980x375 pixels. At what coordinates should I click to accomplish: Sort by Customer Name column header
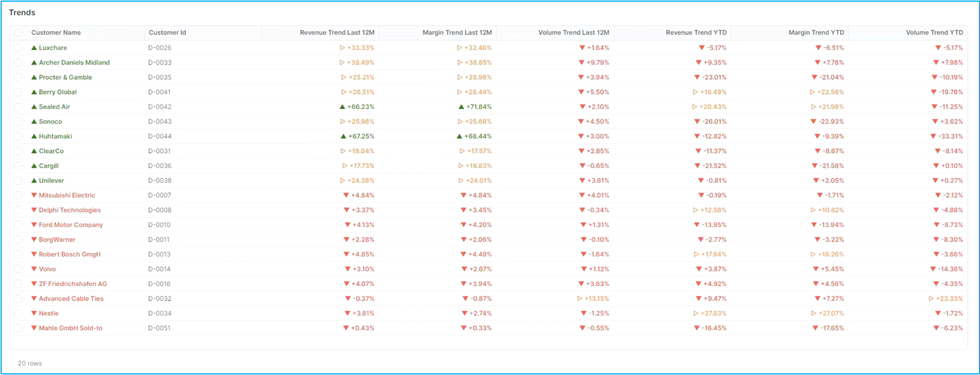click(x=56, y=33)
